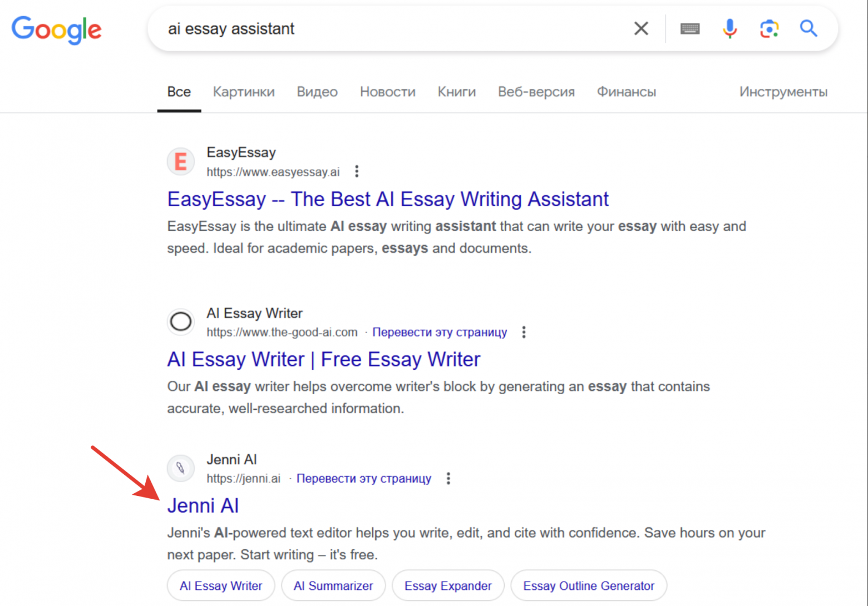
Task: Open three-dot menu for Jenni AI result
Action: tap(448, 479)
